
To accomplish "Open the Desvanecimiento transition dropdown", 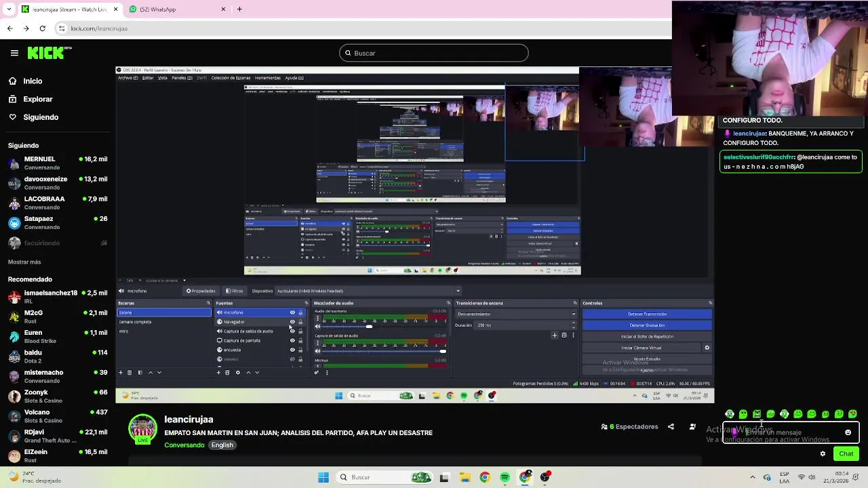I will coord(517,314).
